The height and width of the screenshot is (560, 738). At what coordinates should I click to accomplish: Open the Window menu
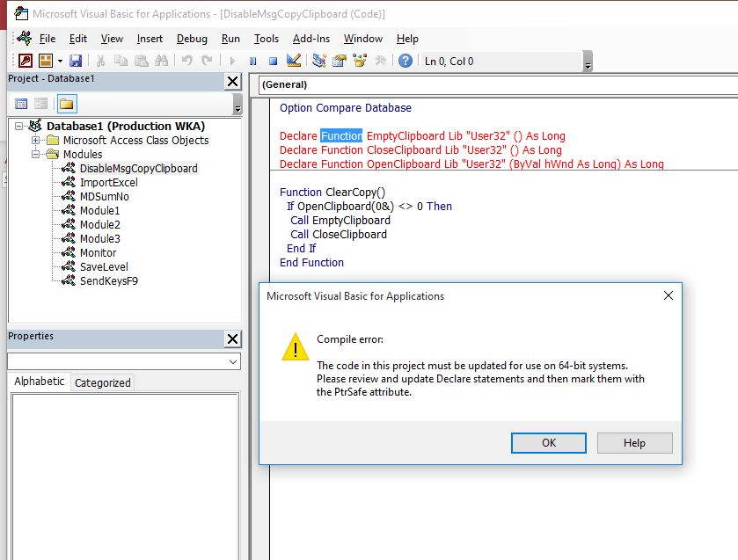click(363, 39)
